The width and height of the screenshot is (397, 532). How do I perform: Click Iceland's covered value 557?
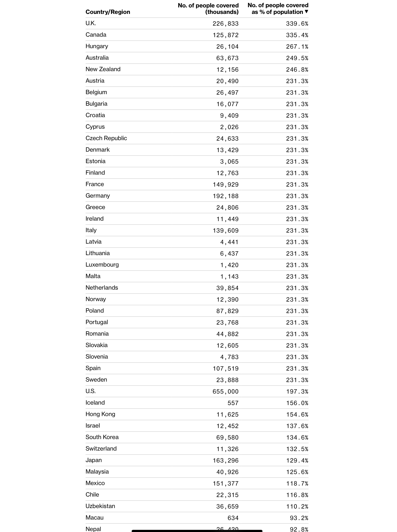point(233,403)
